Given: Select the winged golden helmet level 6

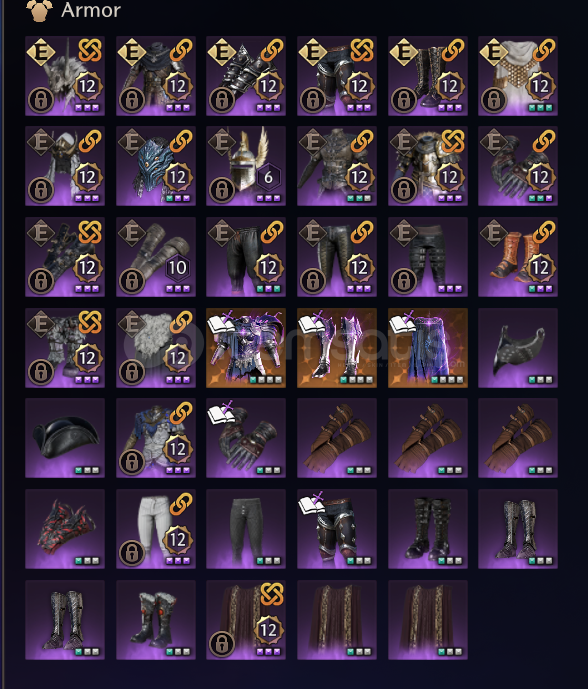Looking at the screenshot, I should (x=246, y=166).
